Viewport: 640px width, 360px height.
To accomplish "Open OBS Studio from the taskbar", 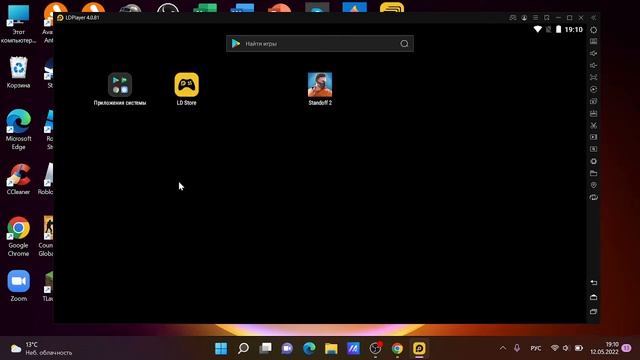I will [375, 348].
